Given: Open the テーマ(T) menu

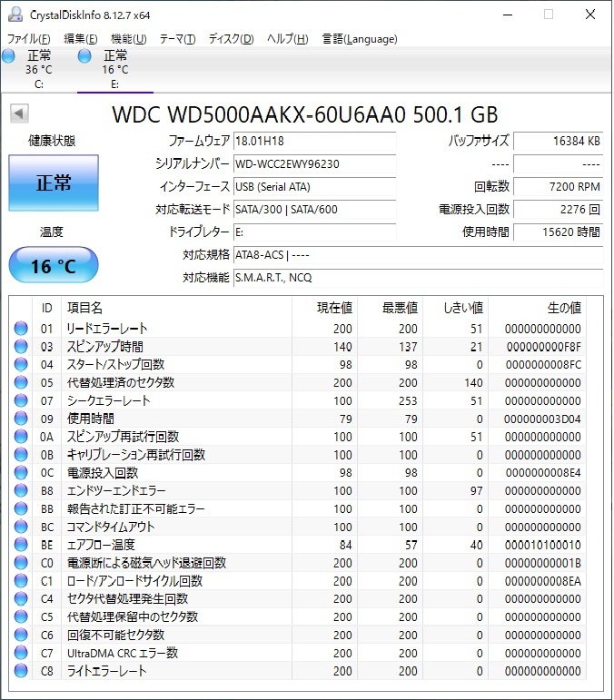Looking at the screenshot, I should tap(178, 39).
